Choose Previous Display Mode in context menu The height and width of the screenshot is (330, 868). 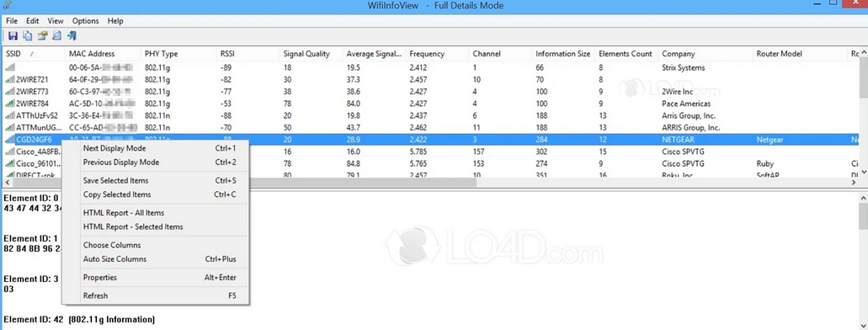coord(156,162)
